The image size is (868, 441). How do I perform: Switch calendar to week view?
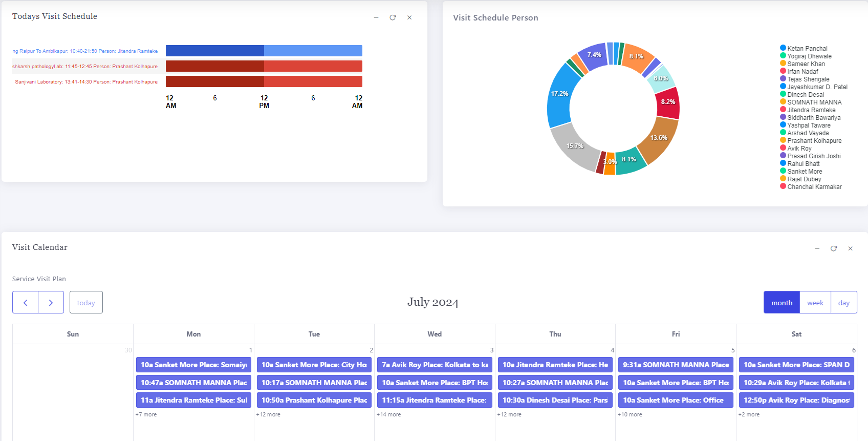click(x=815, y=303)
